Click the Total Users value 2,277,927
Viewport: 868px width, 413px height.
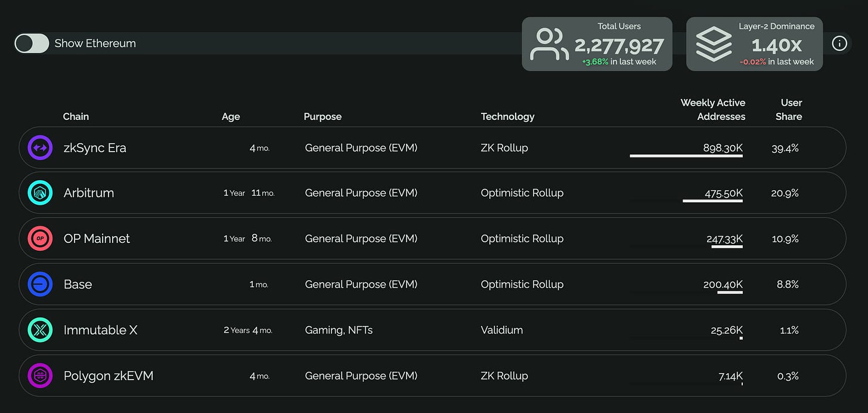pyautogui.click(x=619, y=45)
